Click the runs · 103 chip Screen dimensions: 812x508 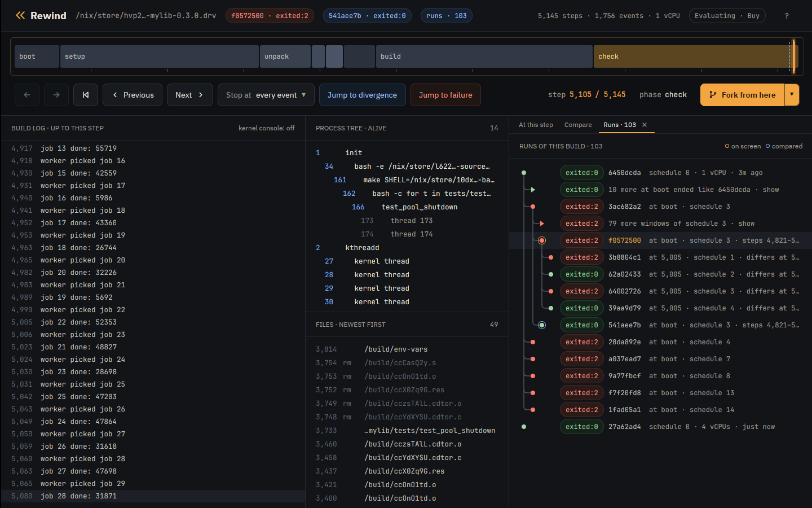click(x=447, y=16)
